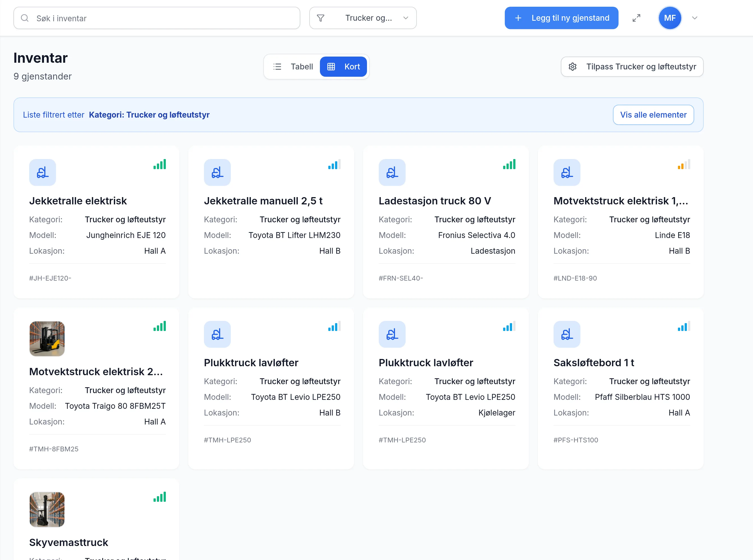The height and width of the screenshot is (560, 753).
Task: Click signal bars icon on Skyvemasttruck card
Action: pos(159,497)
